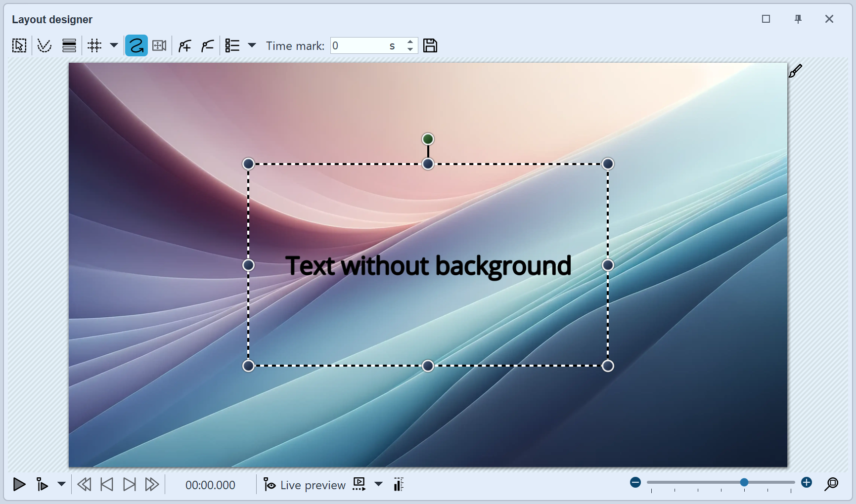
Task: Click inside the Time mark input field
Action: [x=366, y=45]
